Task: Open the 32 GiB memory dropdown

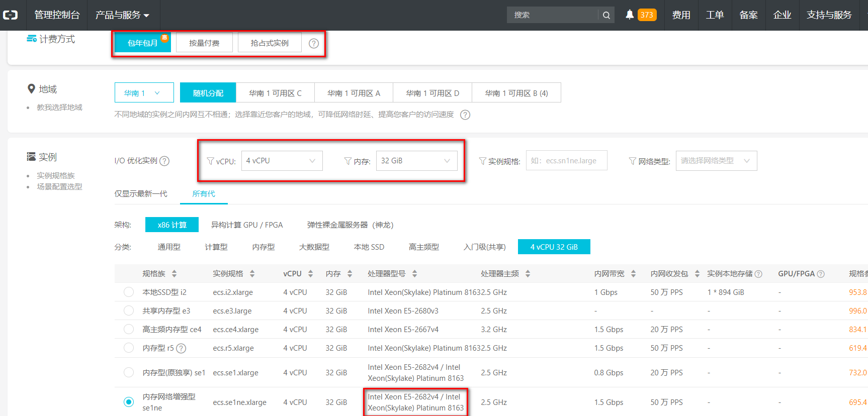Action: 417,161
